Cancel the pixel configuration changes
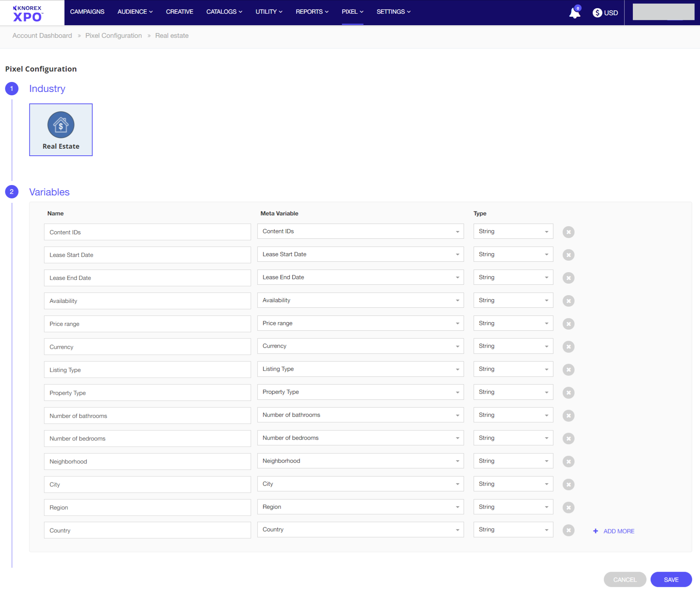 625,580
